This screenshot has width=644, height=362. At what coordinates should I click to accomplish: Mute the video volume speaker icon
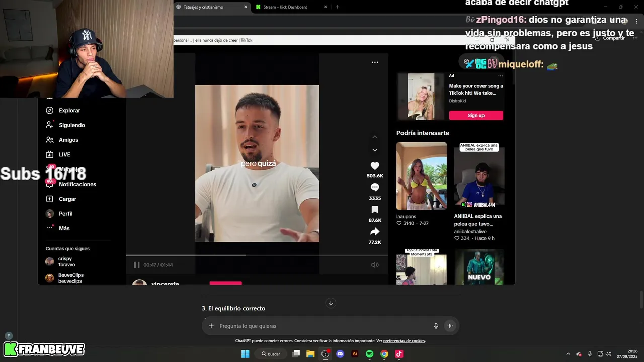click(375, 265)
